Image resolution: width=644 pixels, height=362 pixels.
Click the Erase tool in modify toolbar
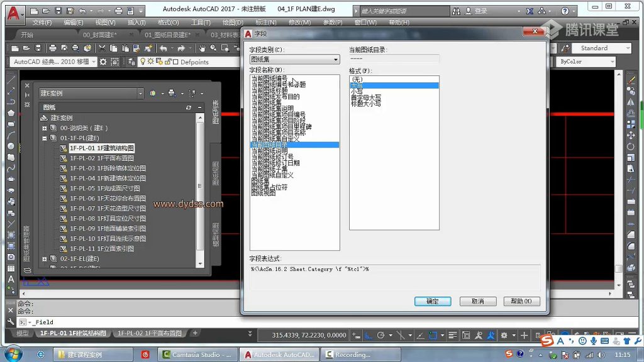tap(631, 80)
